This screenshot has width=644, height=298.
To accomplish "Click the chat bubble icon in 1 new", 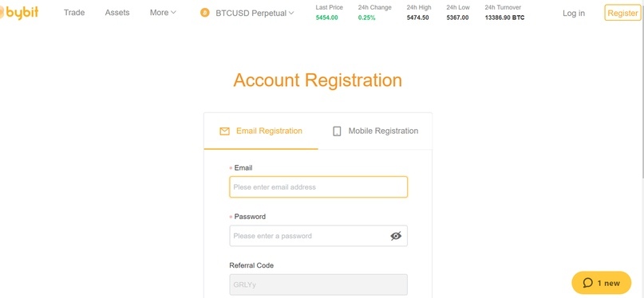I will 587,283.
